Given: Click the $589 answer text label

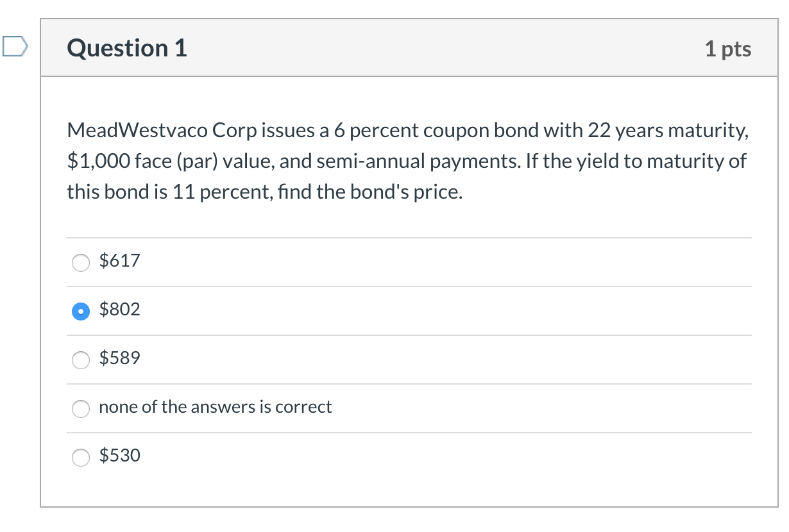Looking at the screenshot, I should click(119, 358).
